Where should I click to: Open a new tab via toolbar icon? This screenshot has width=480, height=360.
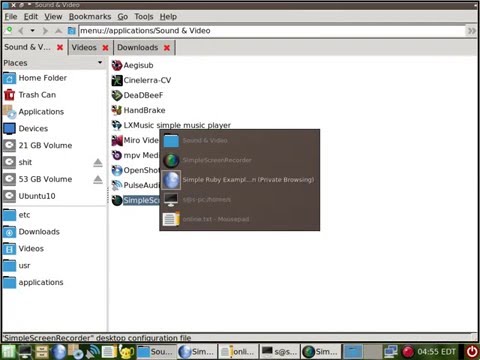click(9, 30)
